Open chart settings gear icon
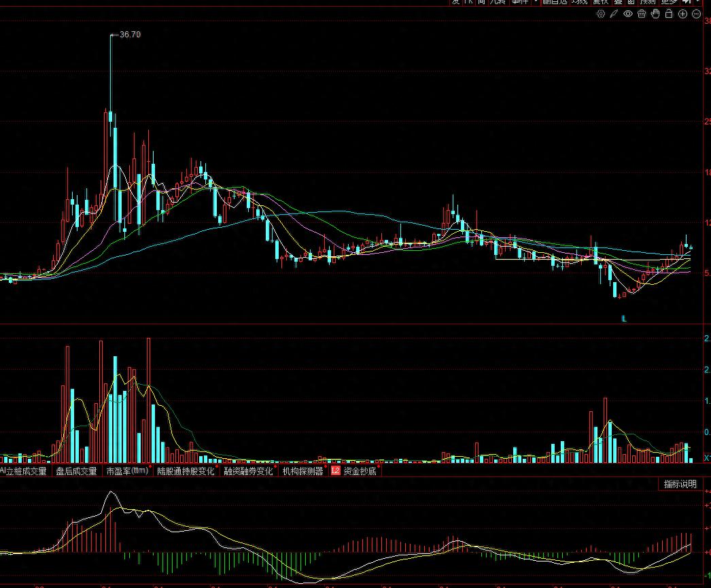Image resolution: width=711 pixels, height=588 pixels. [x=601, y=14]
